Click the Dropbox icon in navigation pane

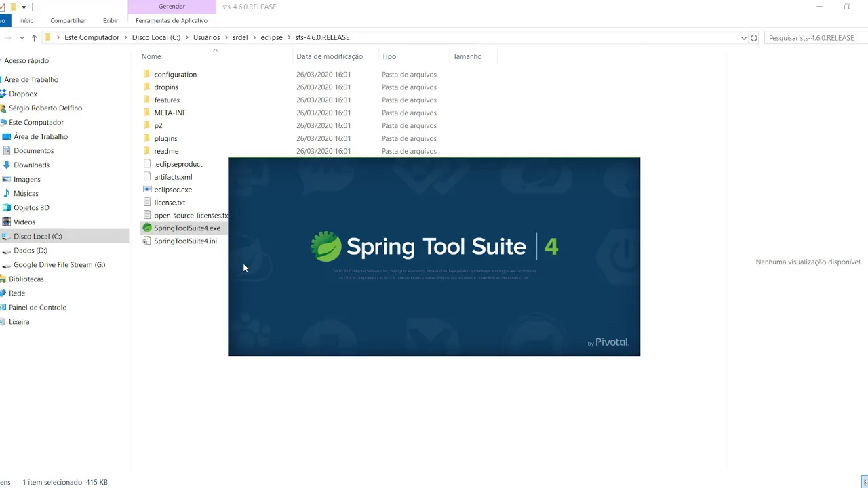(x=3, y=94)
